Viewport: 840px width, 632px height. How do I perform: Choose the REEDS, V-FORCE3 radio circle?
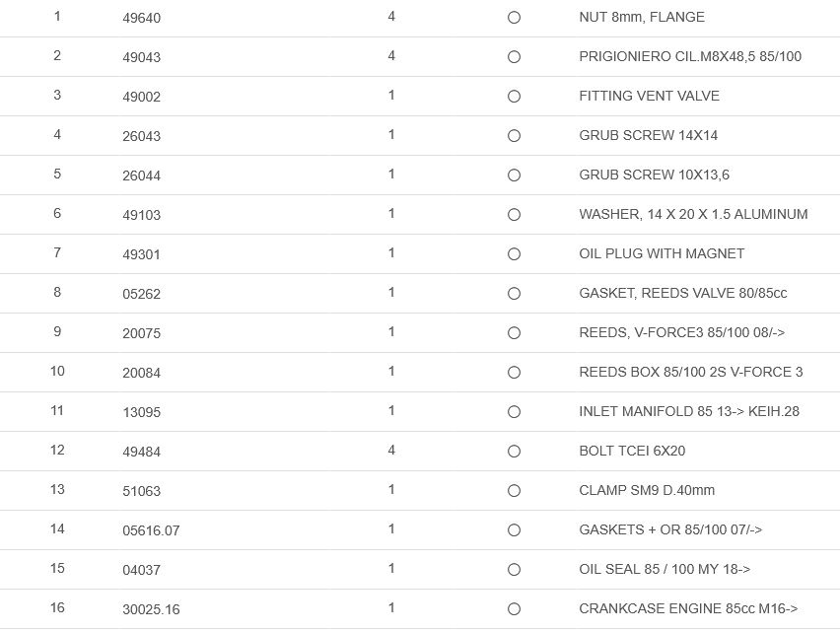[x=514, y=333]
